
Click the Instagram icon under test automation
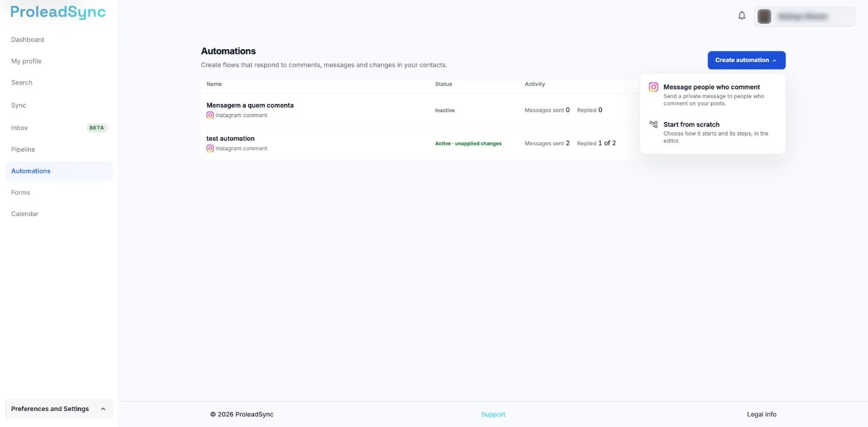pos(210,149)
